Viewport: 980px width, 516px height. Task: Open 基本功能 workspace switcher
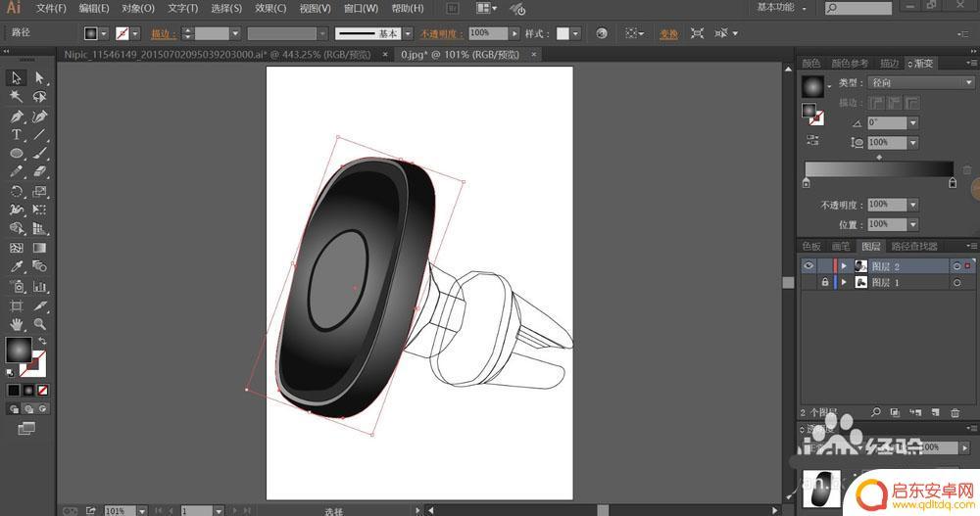pos(781,8)
